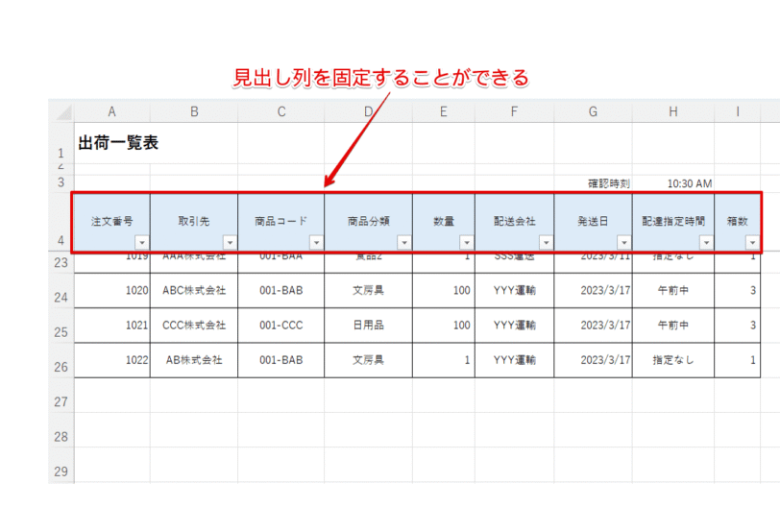Click 001-BAB in row 24
This screenshot has width=780, height=532.
click(x=281, y=290)
